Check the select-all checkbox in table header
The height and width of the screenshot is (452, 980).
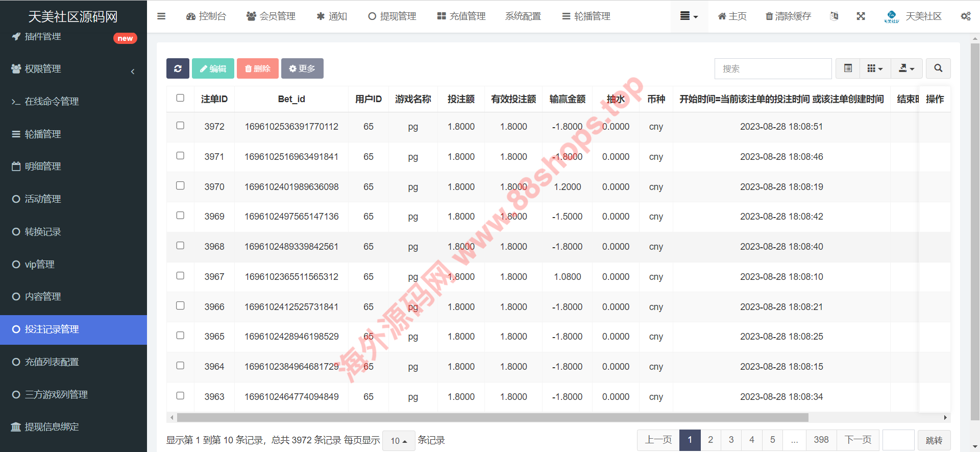tap(180, 98)
